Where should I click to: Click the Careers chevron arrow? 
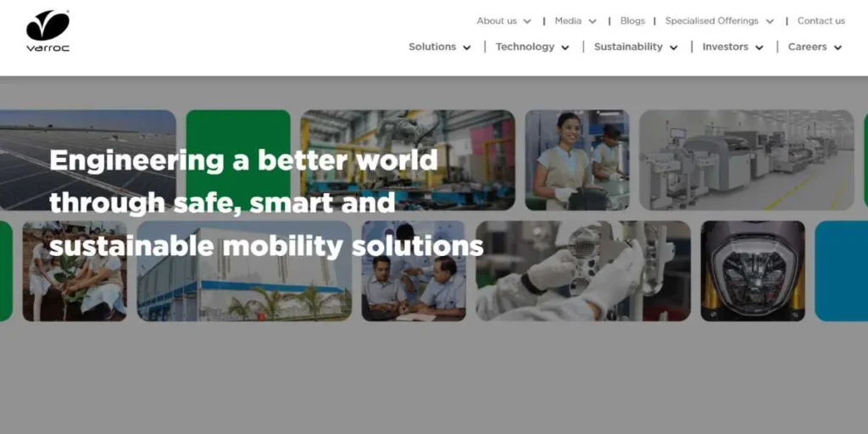click(838, 47)
